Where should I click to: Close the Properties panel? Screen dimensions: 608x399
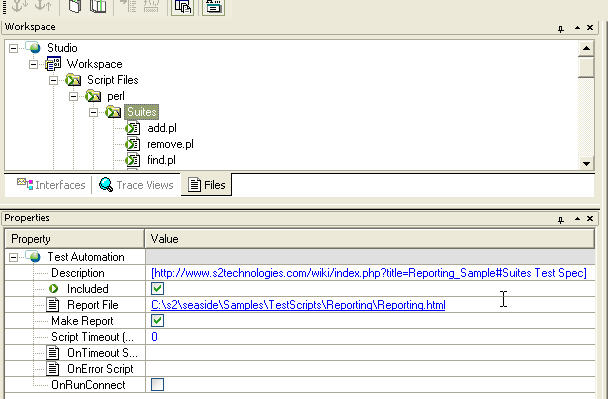(590, 219)
